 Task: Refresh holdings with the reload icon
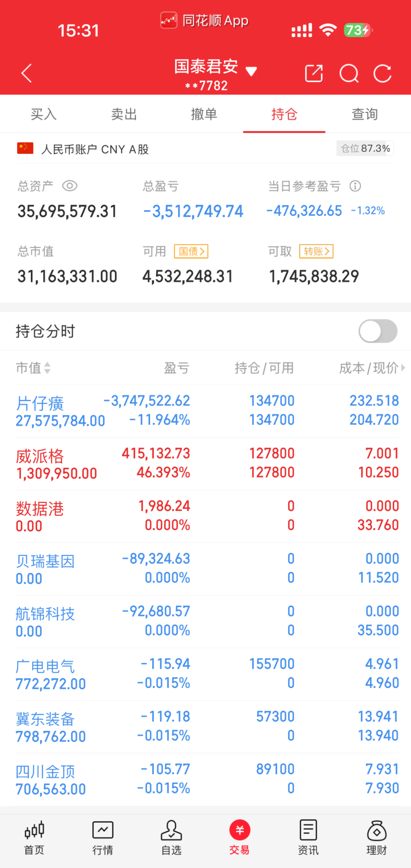[x=382, y=73]
